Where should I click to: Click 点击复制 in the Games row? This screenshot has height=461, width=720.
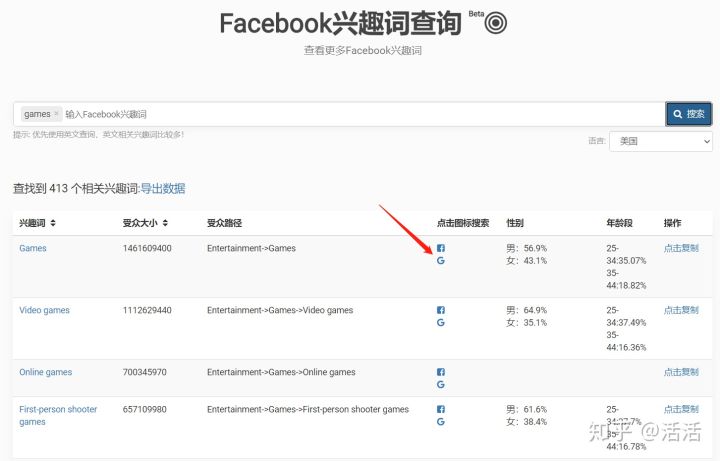coord(681,248)
